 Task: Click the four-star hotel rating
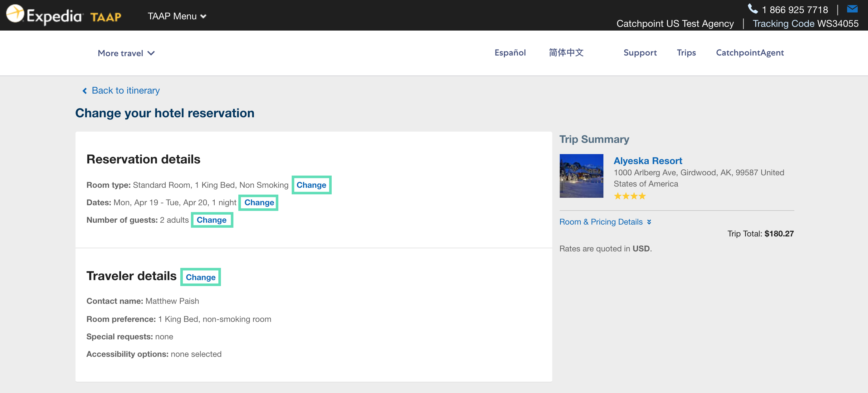629,196
